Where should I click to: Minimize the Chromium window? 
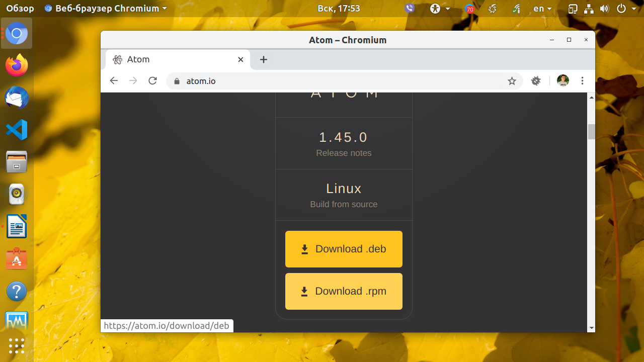point(552,40)
